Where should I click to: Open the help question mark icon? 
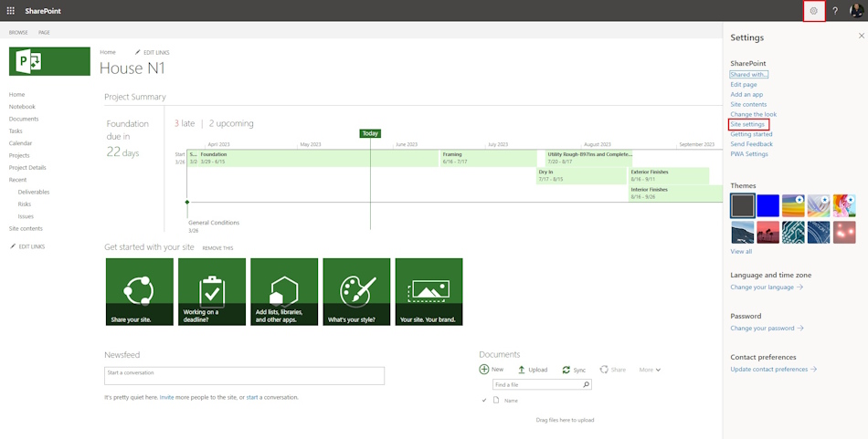835,11
